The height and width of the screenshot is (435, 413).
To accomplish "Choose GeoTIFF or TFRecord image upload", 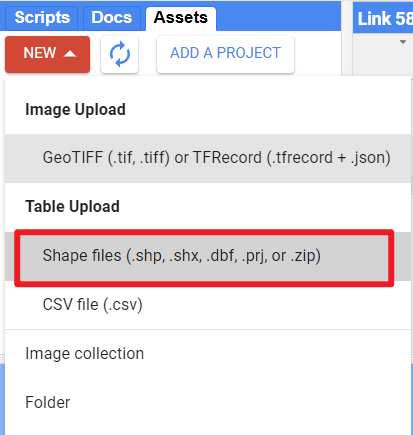I will (x=208, y=158).
